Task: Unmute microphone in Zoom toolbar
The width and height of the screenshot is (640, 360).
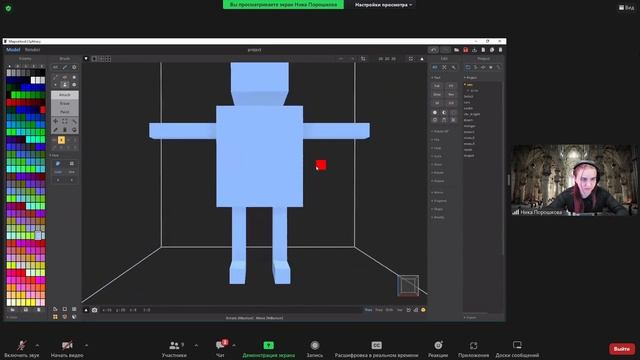Action: point(22,349)
